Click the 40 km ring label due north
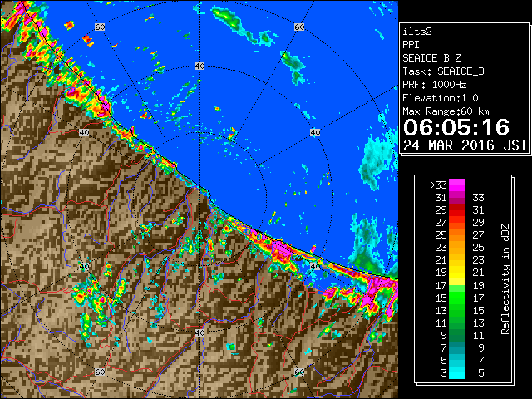 point(199,66)
